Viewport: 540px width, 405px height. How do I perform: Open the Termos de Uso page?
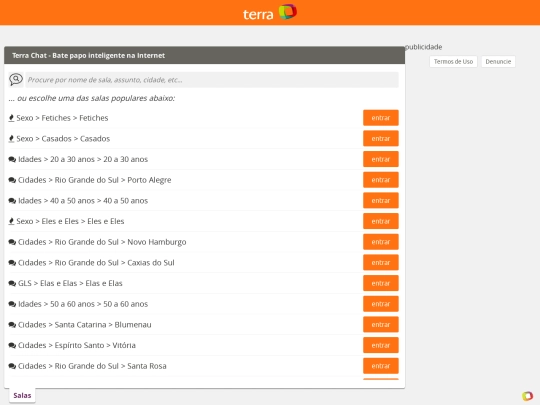453,62
